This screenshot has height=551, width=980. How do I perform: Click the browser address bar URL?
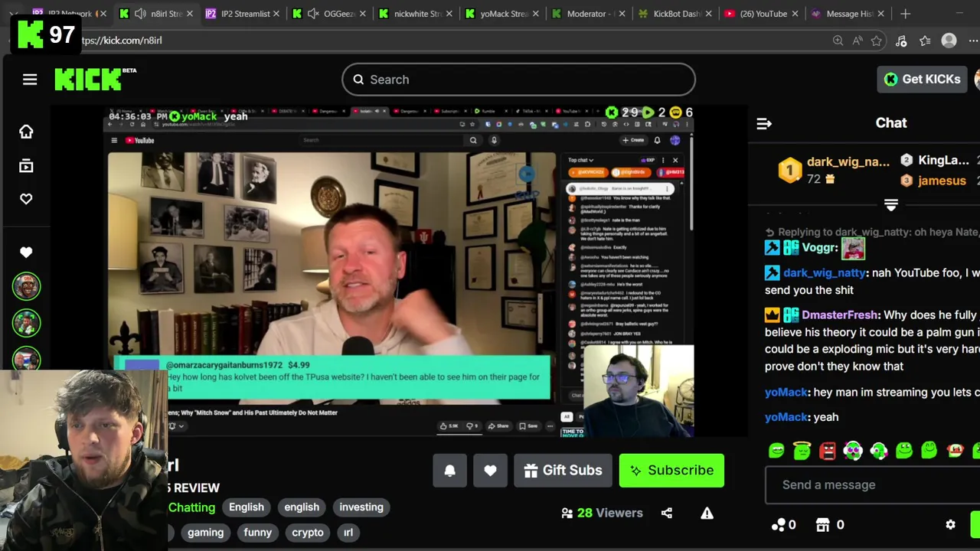pos(122,41)
